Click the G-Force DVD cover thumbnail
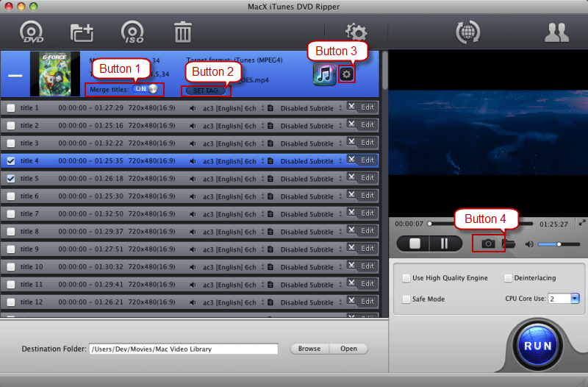The height and width of the screenshot is (387, 588). 54,74
